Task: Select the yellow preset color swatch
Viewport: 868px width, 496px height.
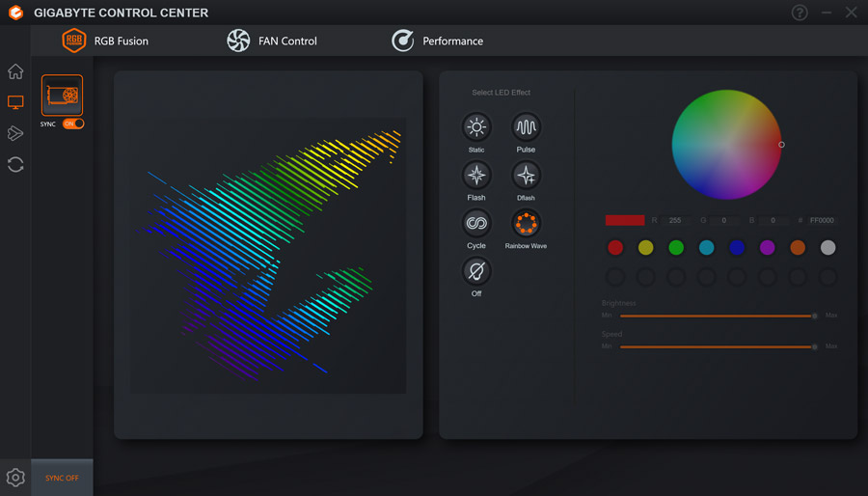Action: point(645,247)
